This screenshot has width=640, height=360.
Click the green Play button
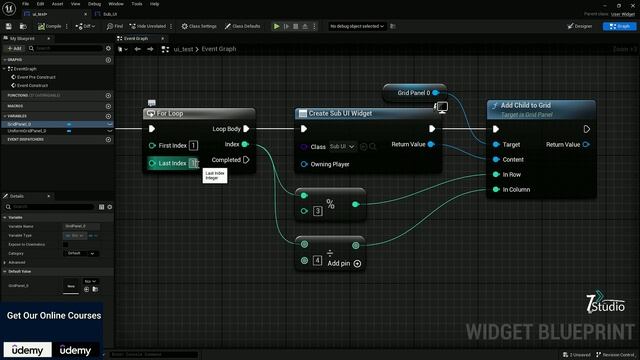click(x=276, y=26)
